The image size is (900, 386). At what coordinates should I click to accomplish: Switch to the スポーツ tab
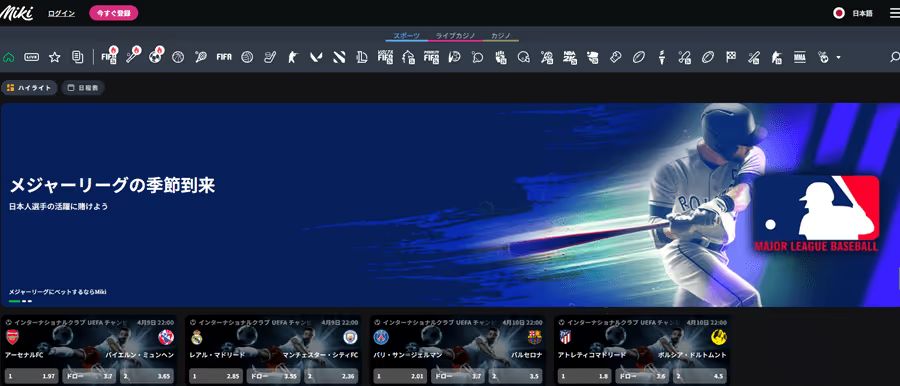point(406,36)
